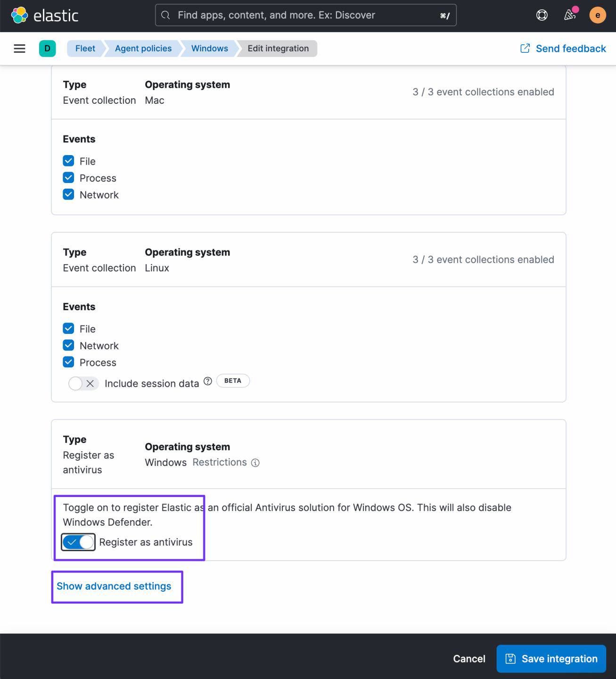The width and height of the screenshot is (616, 679).
Task: Click Save integration button
Action: click(x=551, y=659)
